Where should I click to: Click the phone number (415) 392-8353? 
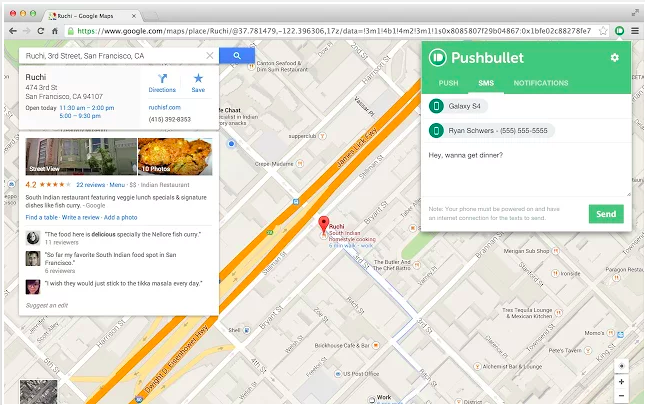click(169, 119)
